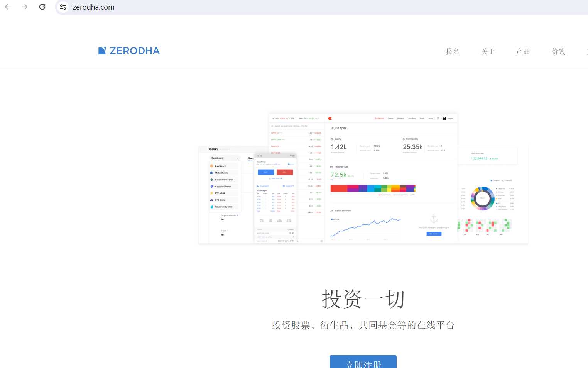The image size is (588, 368).
Task: Click the 立即注册 sign-up button
Action: pyautogui.click(x=363, y=362)
